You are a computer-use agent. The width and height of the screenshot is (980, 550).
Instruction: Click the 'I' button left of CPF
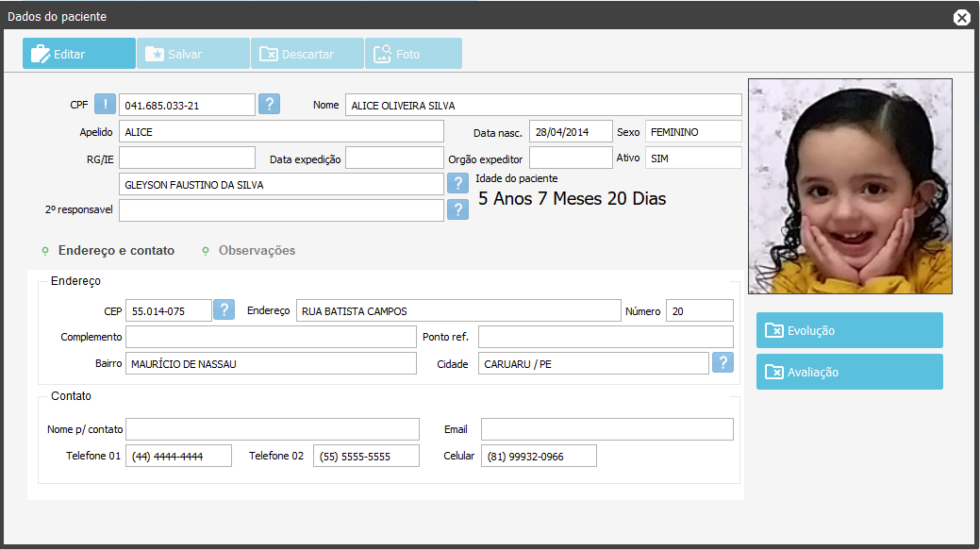coord(105,104)
